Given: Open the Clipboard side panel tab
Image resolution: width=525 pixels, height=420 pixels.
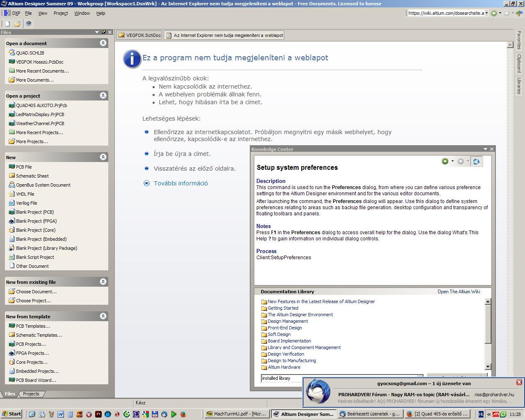Looking at the screenshot, I should pyautogui.click(x=519, y=64).
